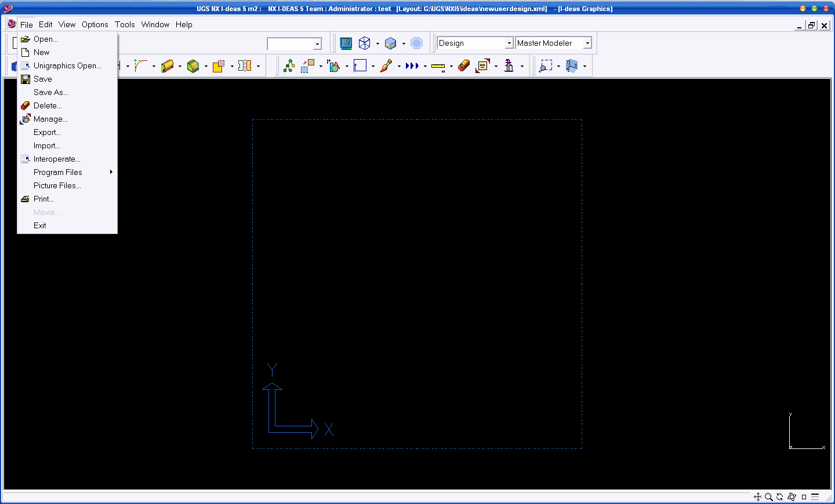Choose Import... from File menu
This screenshot has height=504, width=835.
67,145
